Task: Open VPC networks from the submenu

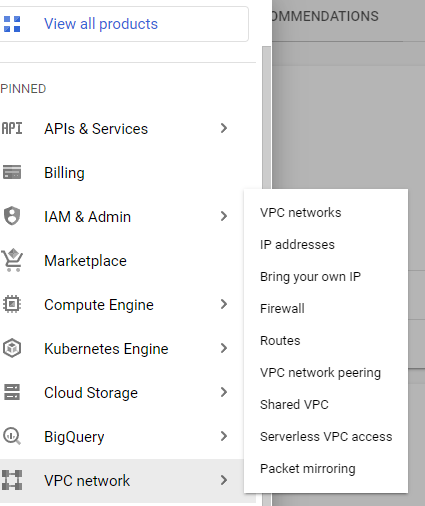Action: (x=301, y=213)
